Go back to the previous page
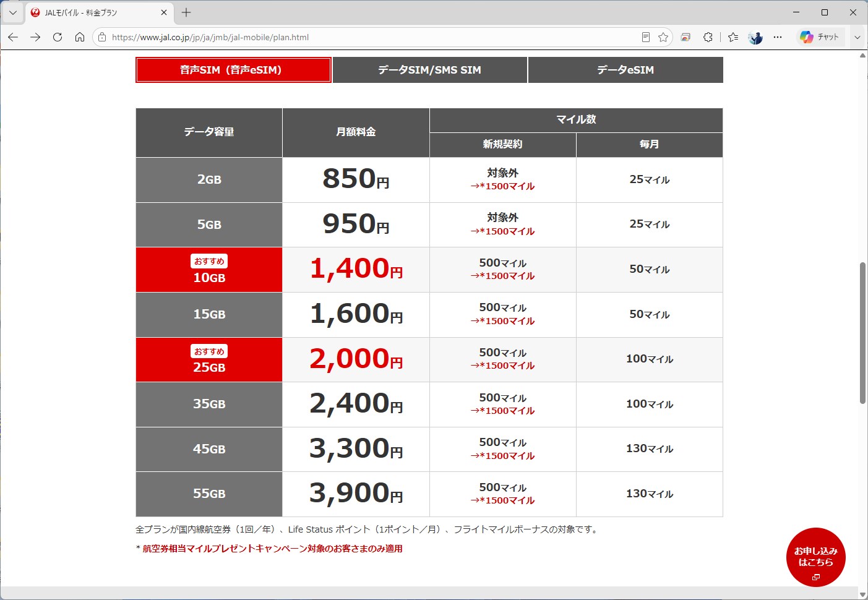This screenshot has width=868, height=600. click(13, 37)
